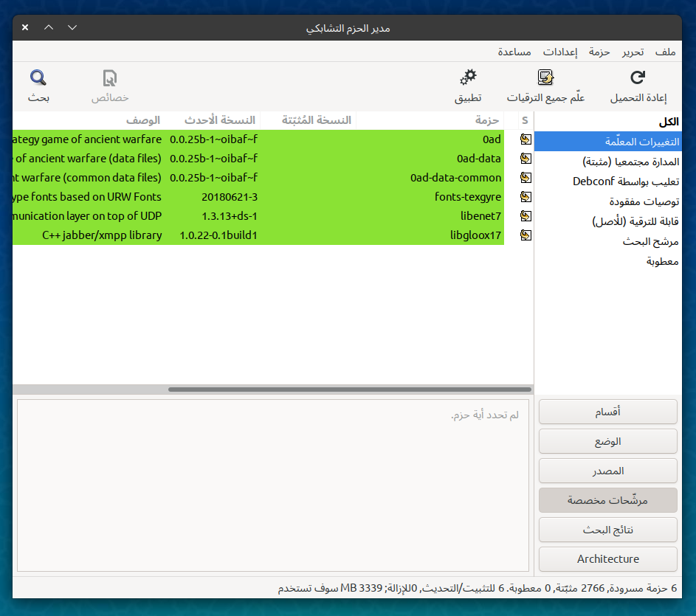Toggle status icon for libgloox17 package
This screenshot has width=696, height=616.
click(x=526, y=235)
